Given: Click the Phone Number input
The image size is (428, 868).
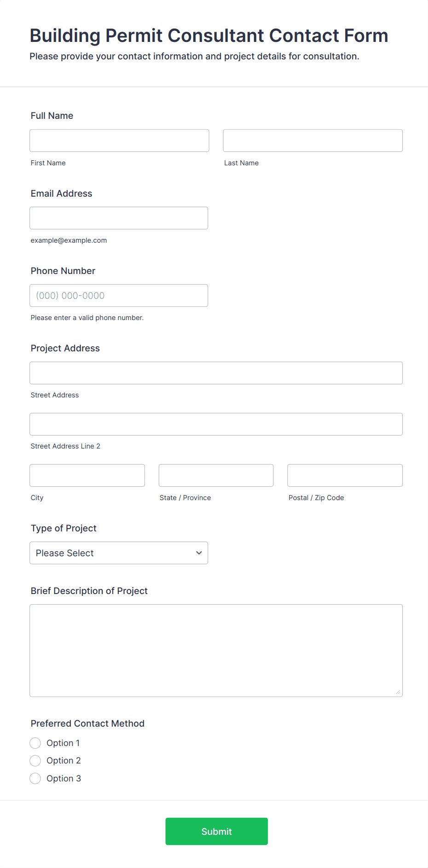Looking at the screenshot, I should [x=119, y=296].
